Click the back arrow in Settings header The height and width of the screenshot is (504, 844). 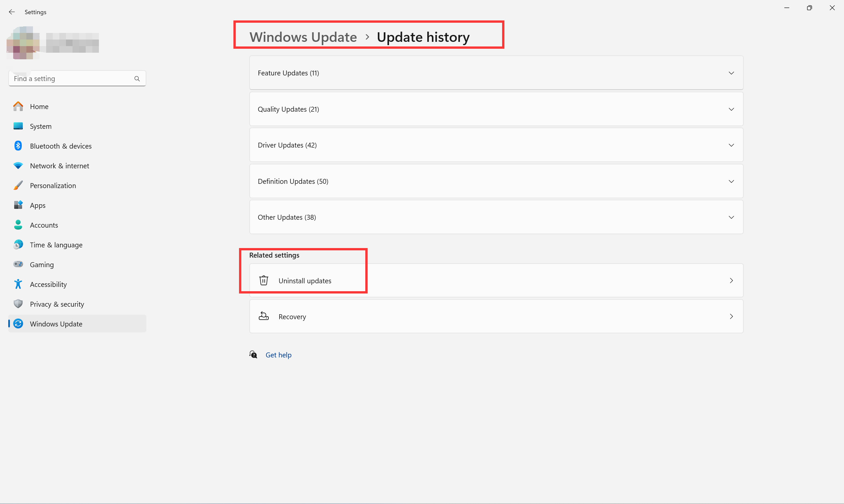pyautogui.click(x=12, y=12)
